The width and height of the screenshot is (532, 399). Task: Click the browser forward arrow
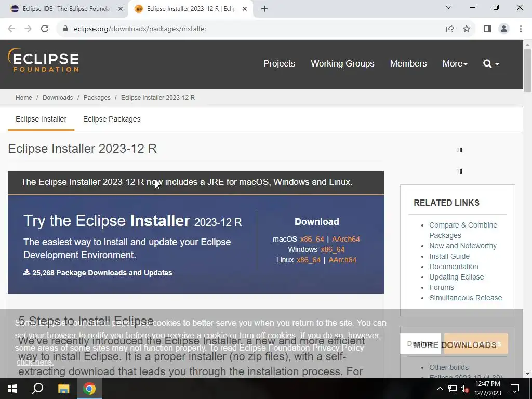28,29
